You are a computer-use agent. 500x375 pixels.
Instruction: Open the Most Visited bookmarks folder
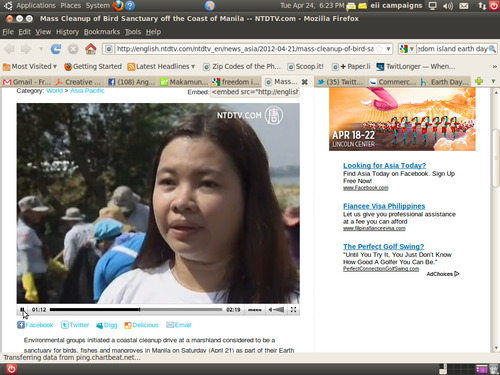(30, 67)
